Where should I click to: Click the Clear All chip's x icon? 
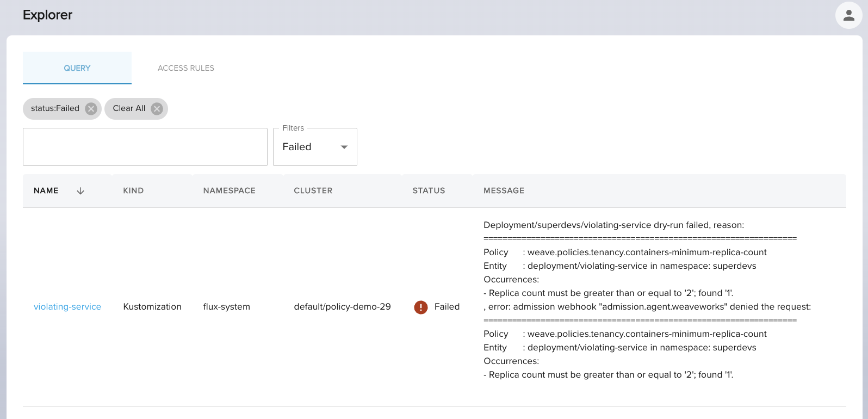[x=157, y=109]
